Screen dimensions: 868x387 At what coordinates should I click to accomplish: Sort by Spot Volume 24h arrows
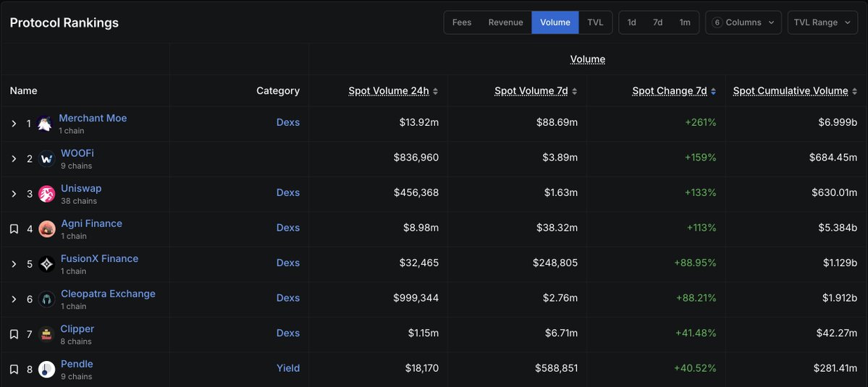coord(436,91)
